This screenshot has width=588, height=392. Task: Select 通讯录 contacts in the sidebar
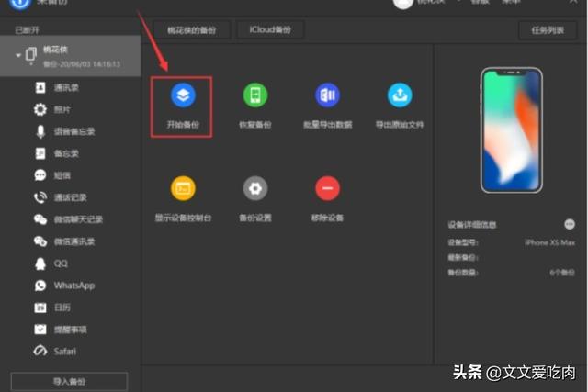click(66, 88)
